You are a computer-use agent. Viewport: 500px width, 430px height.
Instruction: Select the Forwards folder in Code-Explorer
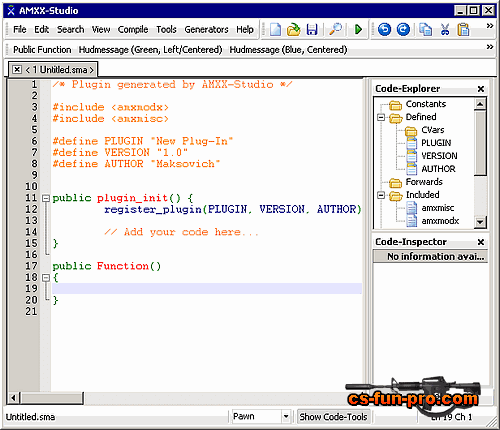[424, 182]
